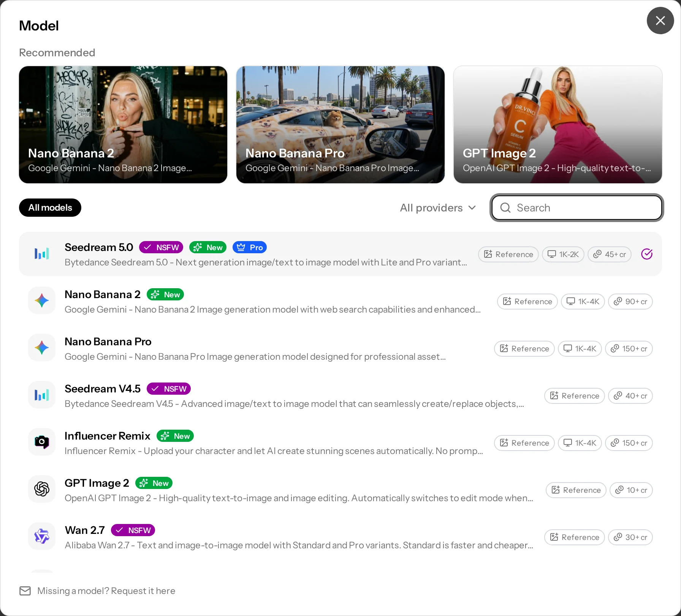The image size is (681, 616).
Task: Click the 1K-2K resolution tag
Action: tap(563, 254)
